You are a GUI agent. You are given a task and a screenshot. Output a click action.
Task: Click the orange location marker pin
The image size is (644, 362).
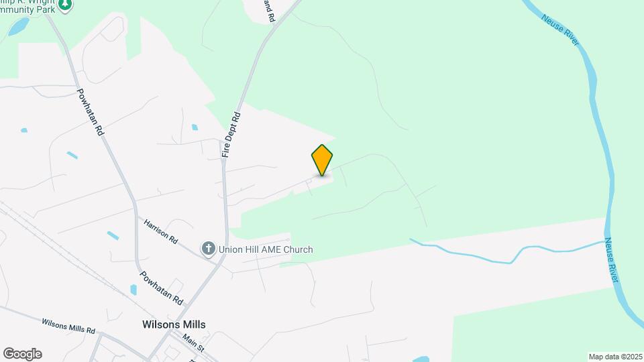pos(322,160)
